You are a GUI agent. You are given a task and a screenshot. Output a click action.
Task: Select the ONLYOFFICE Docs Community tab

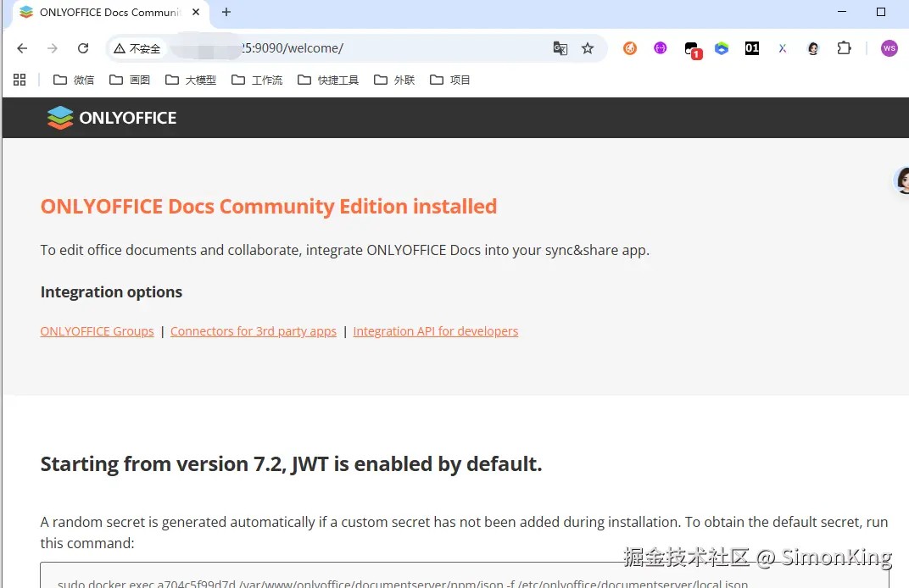pyautogui.click(x=110, y=13)
